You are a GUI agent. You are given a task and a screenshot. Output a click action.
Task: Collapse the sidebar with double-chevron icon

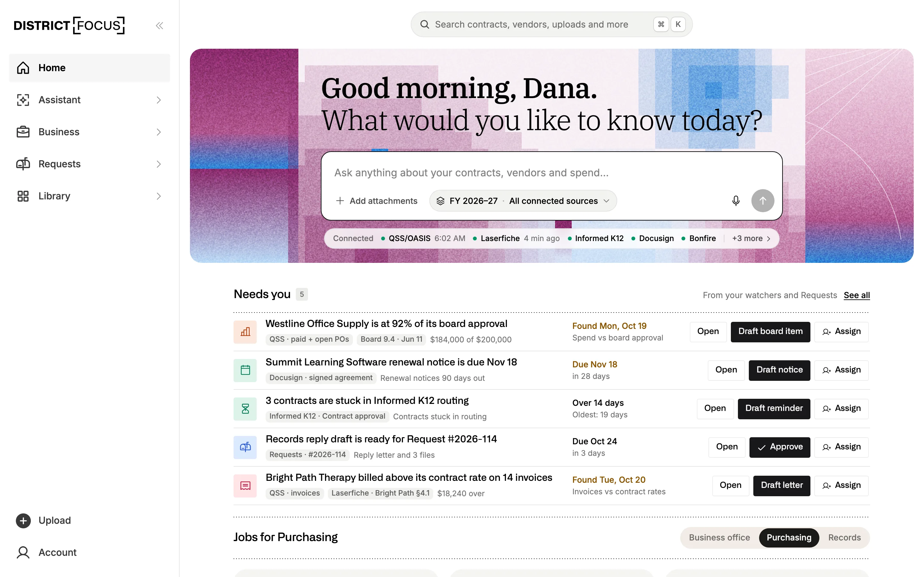[159, 26]
